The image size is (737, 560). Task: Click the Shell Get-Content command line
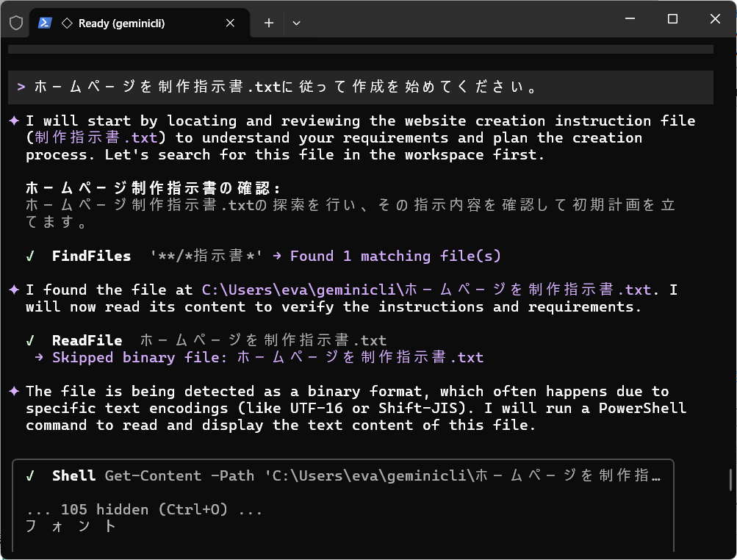343,475
